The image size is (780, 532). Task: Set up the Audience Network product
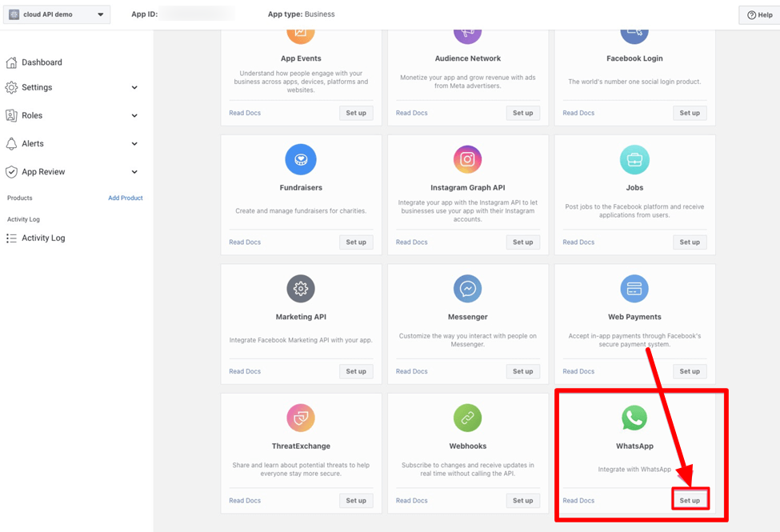(x=523, y=113)
